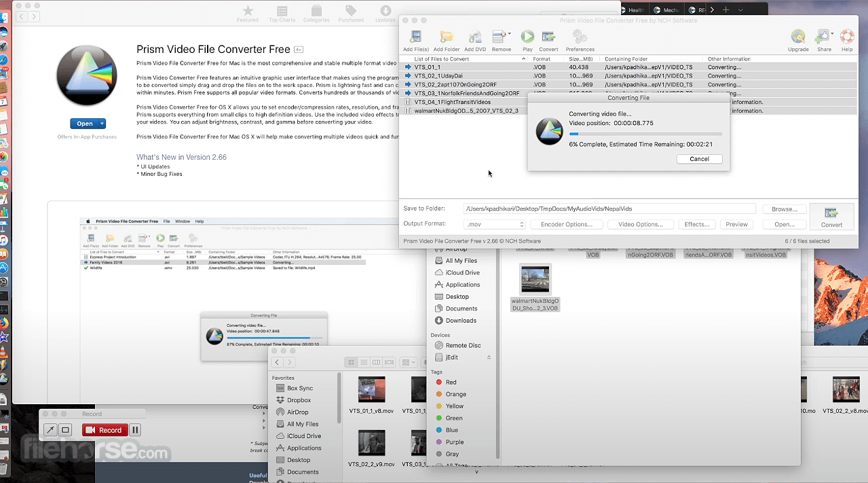Click the Add File(s) toolbar icon in Prism
The width and height of the screenshot is (868, 483).
click(415, 37)
